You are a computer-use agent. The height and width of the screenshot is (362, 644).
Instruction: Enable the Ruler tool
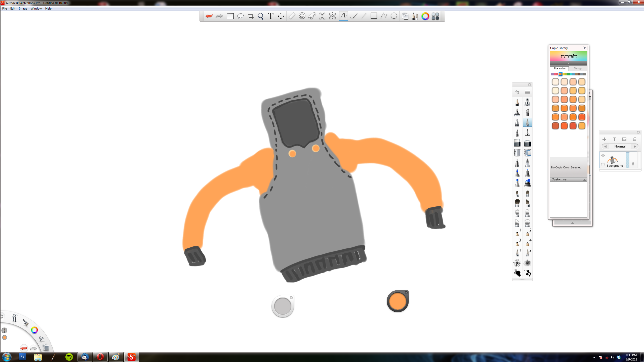point(292,16)
